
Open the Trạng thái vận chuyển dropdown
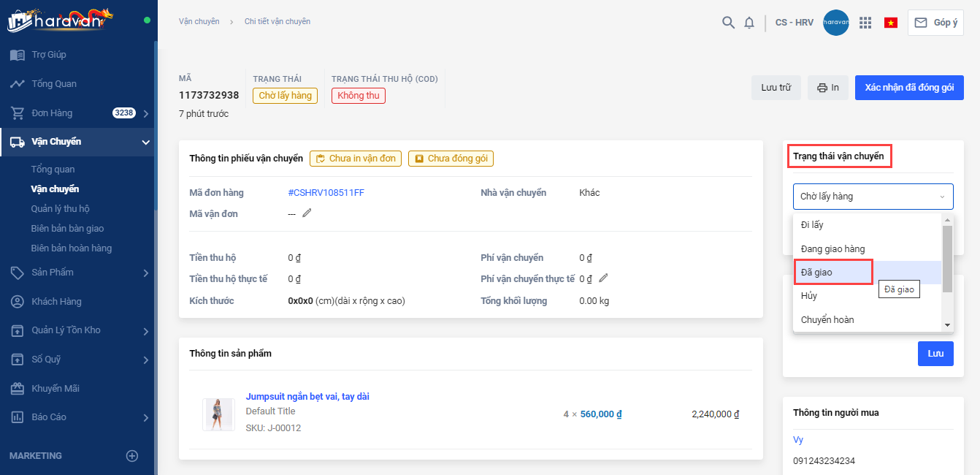point(873,197)
